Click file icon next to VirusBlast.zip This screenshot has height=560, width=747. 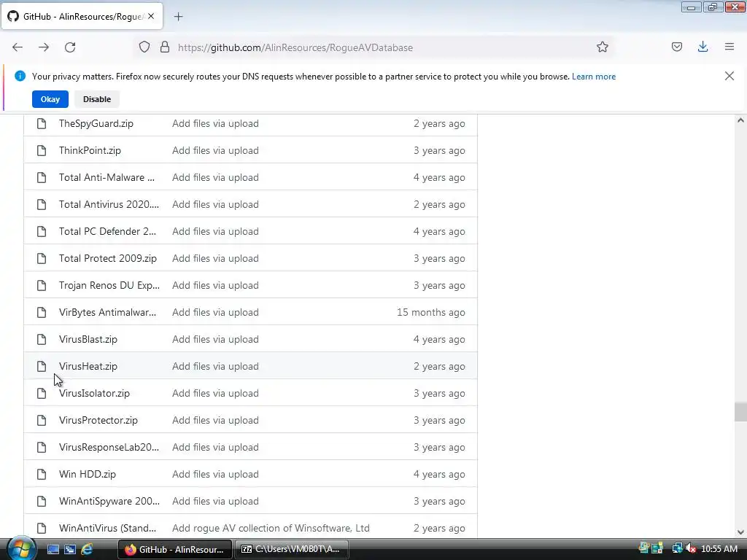point(42,339)
